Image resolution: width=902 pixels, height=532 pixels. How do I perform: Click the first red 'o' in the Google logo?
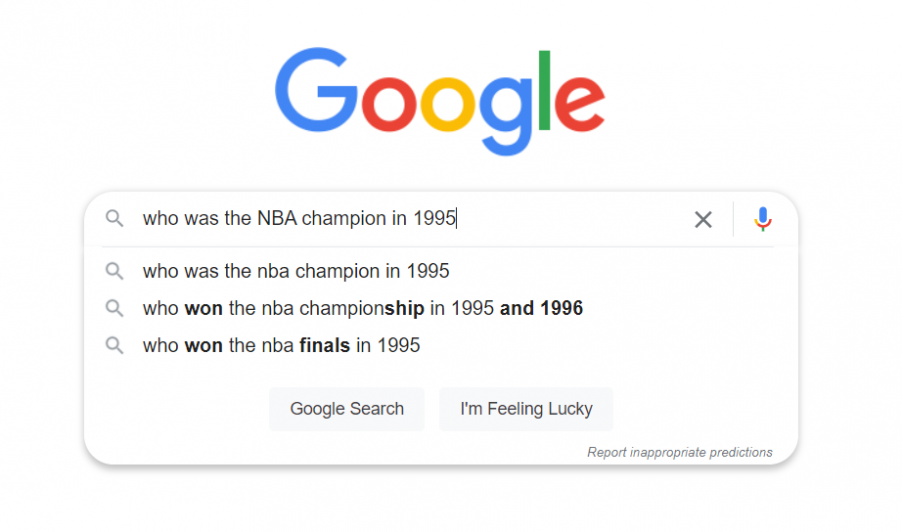(389, 103)
